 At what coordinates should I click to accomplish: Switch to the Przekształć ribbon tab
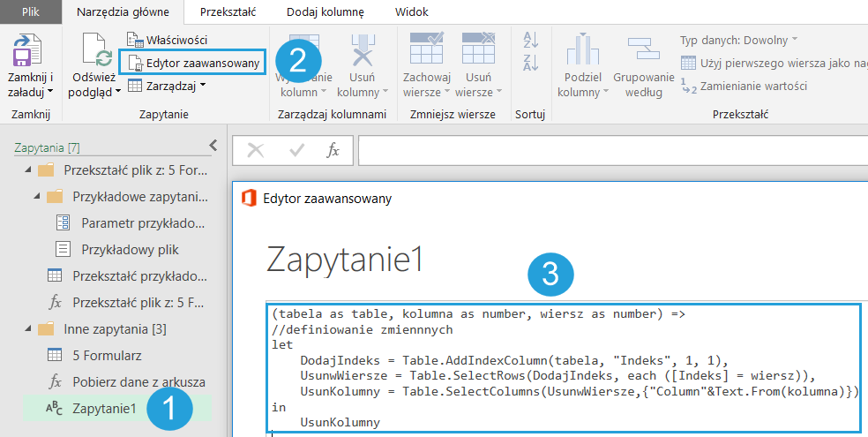(x=228, y=11)
